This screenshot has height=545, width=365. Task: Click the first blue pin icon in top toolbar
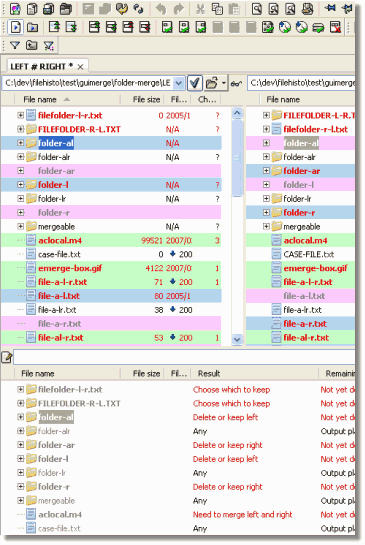[x=330, y=8]
